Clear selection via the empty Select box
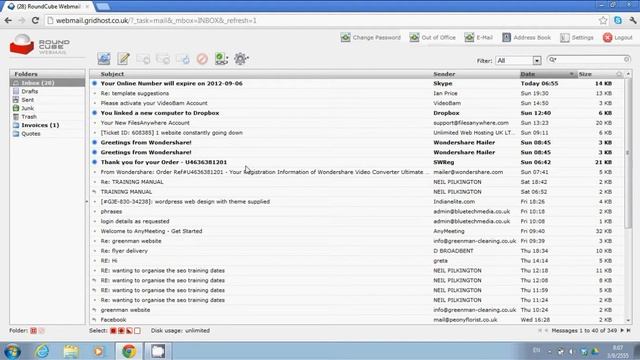This screenshot has width=640, height=360. 137,331
